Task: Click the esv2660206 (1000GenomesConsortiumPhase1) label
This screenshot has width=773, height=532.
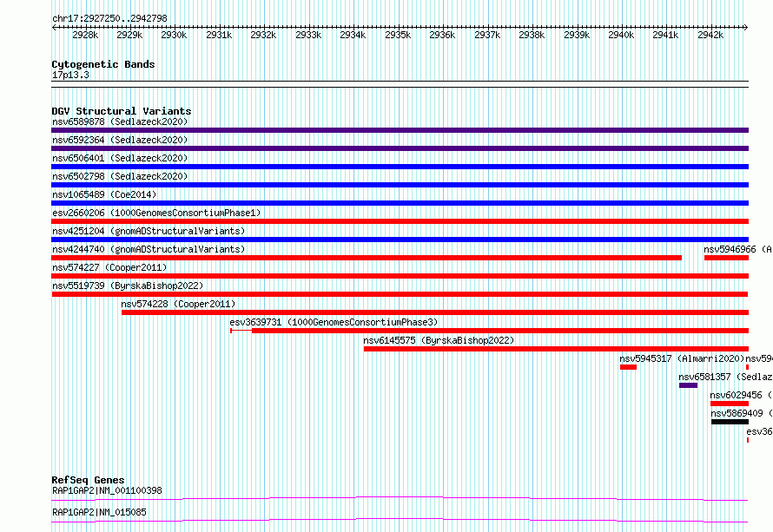Action: (x=156, y=213)
